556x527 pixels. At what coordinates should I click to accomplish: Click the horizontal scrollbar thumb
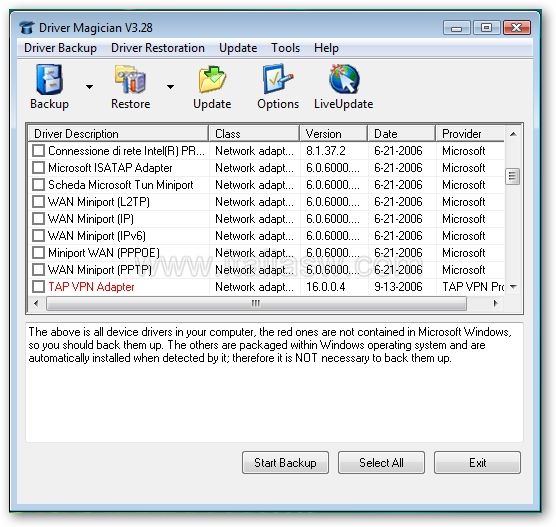point(256,304)
